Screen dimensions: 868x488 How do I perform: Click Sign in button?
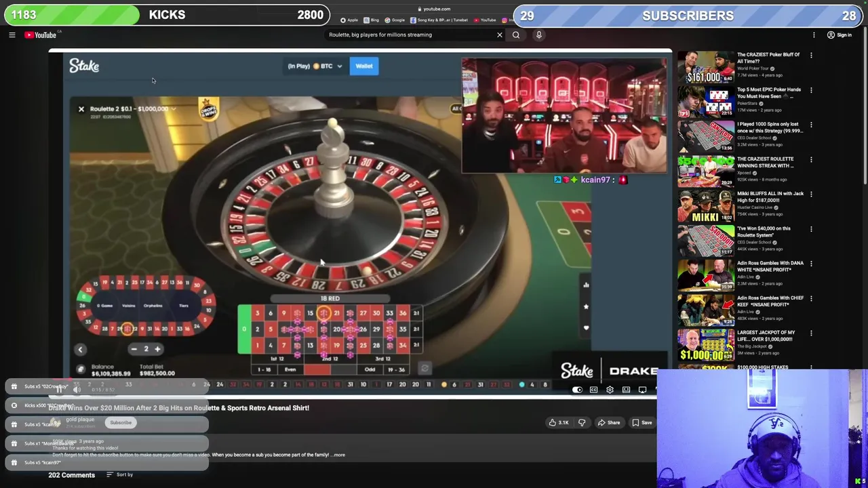click(x=840, y=35)
